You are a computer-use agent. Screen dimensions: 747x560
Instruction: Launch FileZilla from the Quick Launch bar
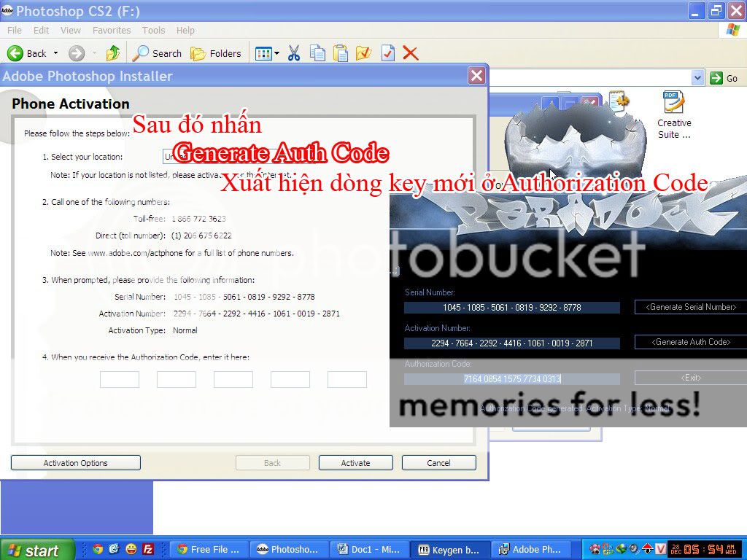point(148,549)
